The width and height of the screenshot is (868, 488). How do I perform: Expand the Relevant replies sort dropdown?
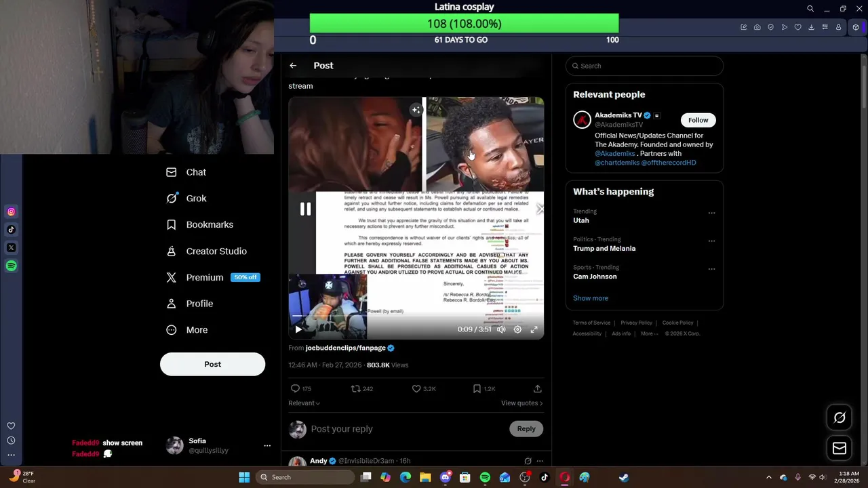tap(304, 403)
